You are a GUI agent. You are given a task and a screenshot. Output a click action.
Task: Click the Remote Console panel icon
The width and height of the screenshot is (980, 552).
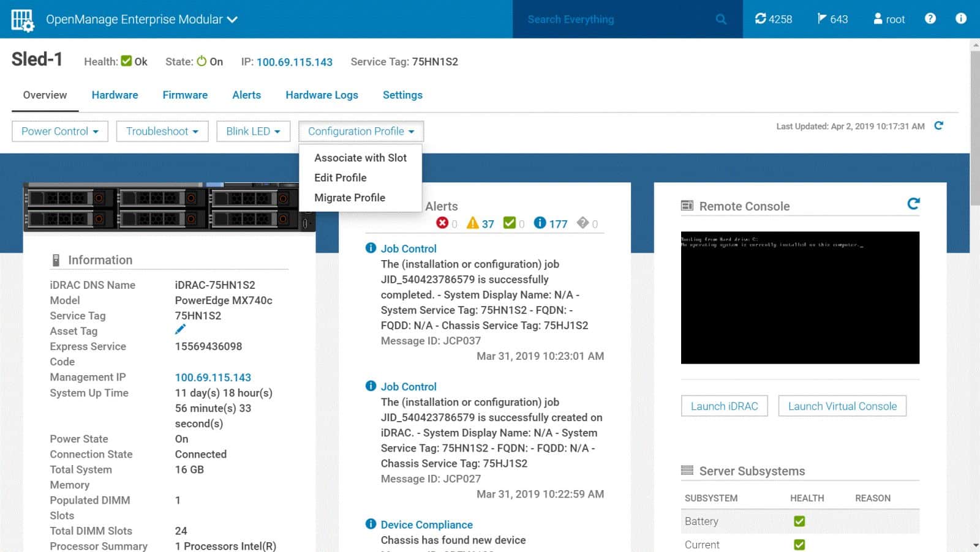click(x=687, y=206)
